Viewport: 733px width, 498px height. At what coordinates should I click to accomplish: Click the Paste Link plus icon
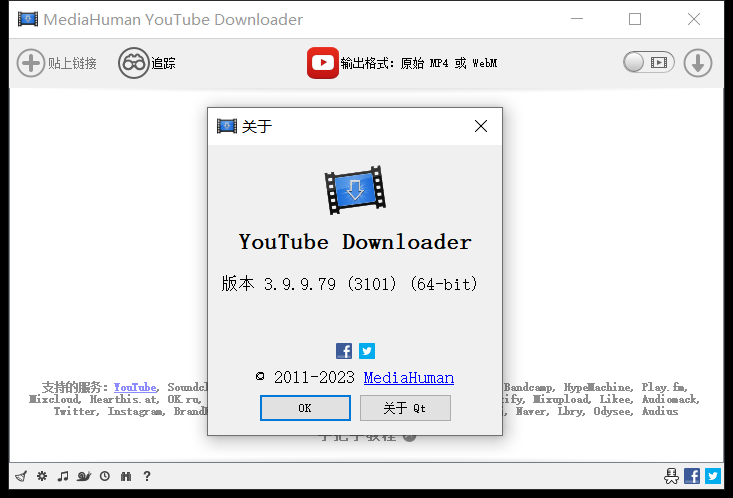click(31, 63)
